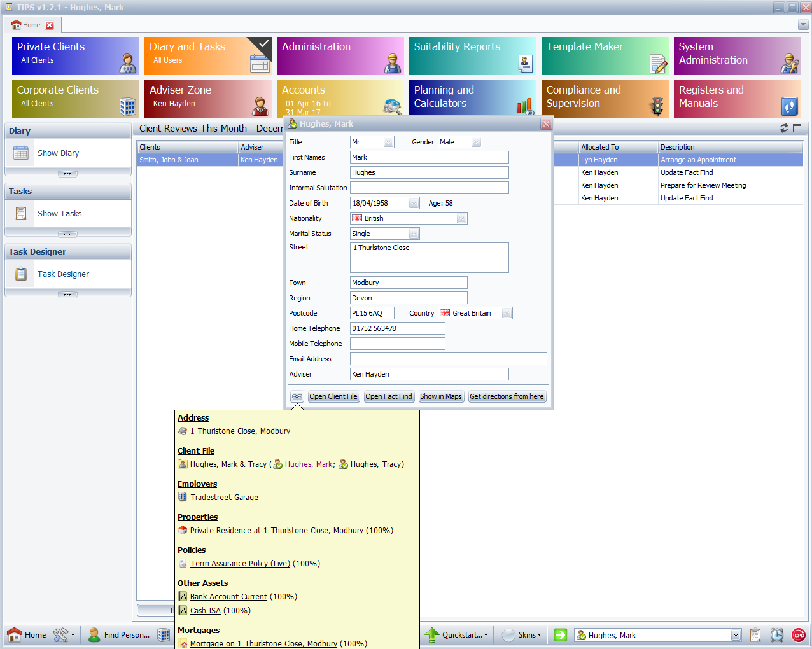812x649 pixels.
Task: Expand the Title dropdown
Action: (388, 143)
